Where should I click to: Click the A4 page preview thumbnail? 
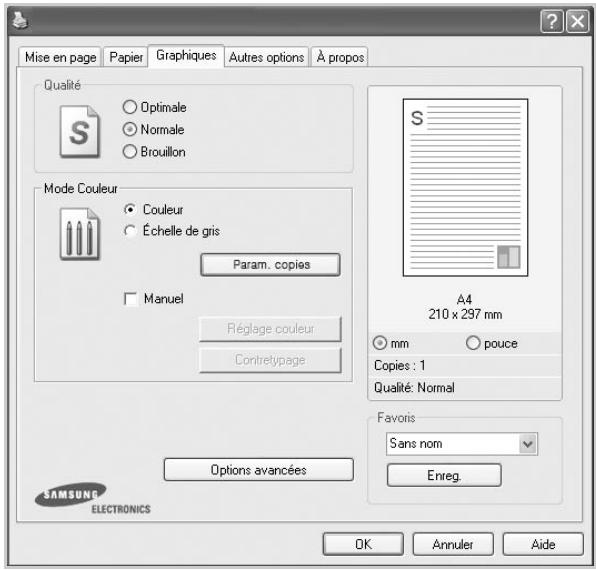click(x=465, y=187)
